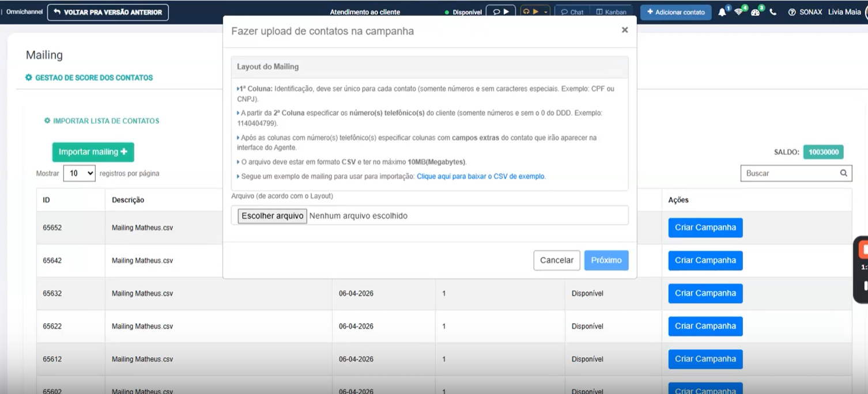Download the example CSV link
The image size is (868, 394).
(481, 176)
